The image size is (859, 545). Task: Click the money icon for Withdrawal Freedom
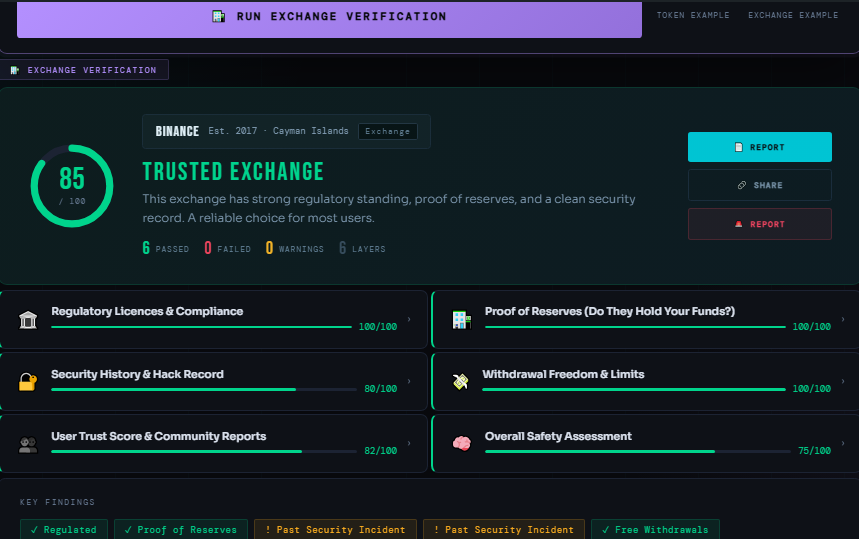click(x=461, y=381)
